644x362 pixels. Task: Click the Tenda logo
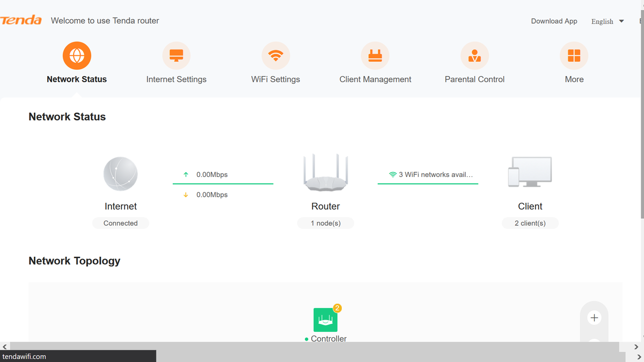coord(21,20)
